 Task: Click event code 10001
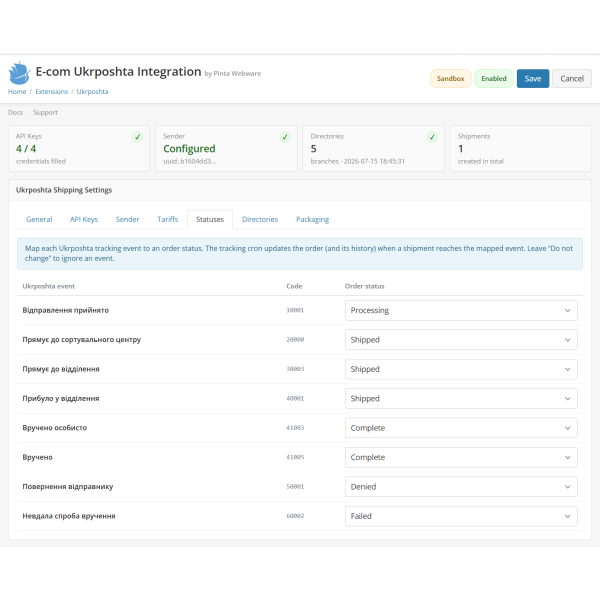point(295,310)
